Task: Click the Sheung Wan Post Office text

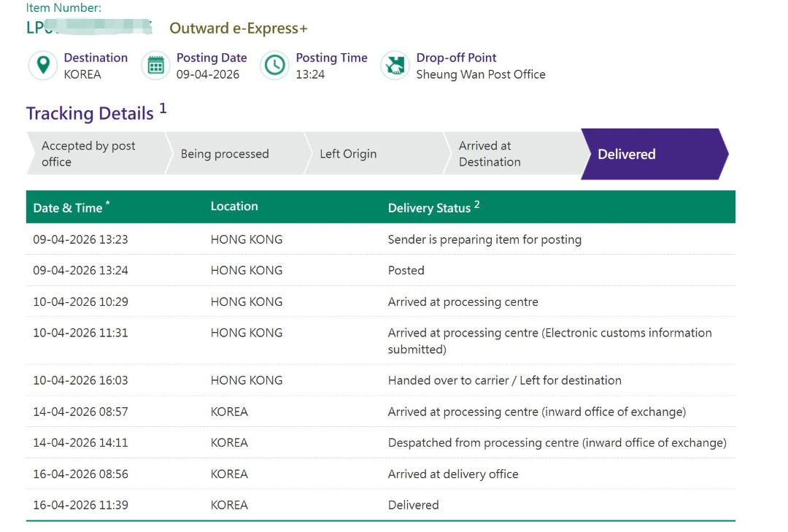Action: point(480,74)
